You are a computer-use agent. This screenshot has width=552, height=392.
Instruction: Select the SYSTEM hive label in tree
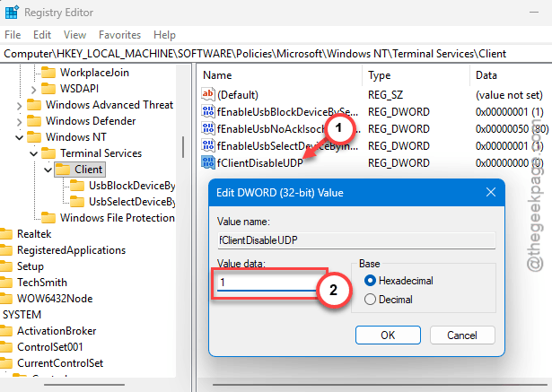click(x=22, y=315)
